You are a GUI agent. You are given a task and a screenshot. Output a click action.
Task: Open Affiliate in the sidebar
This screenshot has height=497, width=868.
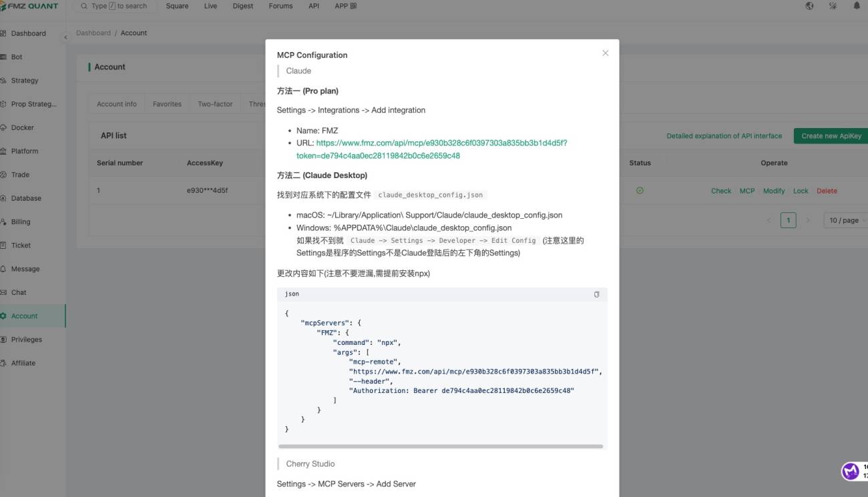coord(23,363)
